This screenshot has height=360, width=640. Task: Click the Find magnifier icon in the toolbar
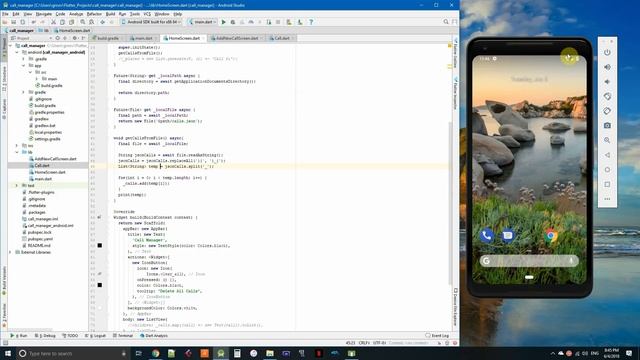coord(83,22)
